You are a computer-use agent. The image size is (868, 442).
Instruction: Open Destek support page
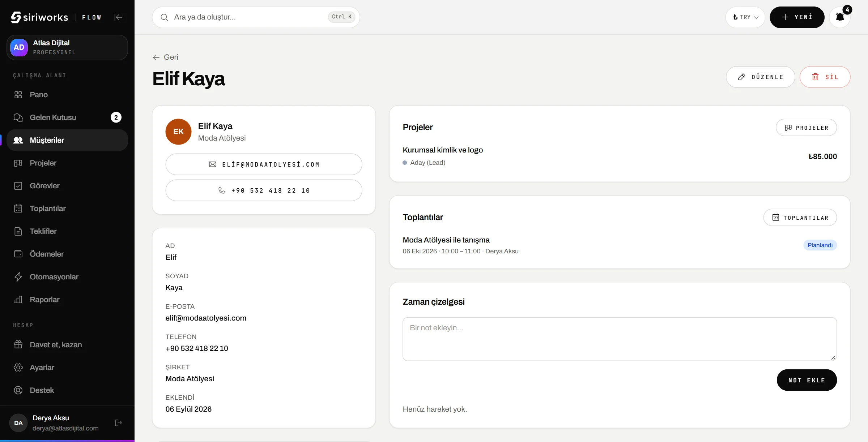67,390
